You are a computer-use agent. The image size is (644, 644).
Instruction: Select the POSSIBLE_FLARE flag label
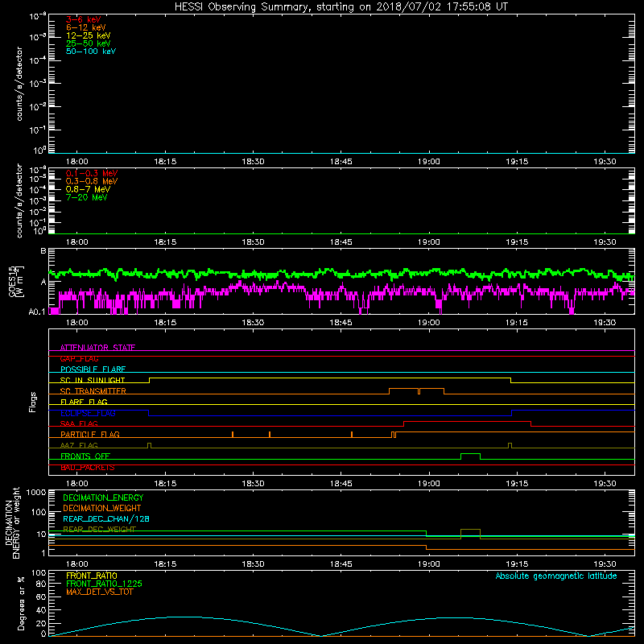point(93,369)
